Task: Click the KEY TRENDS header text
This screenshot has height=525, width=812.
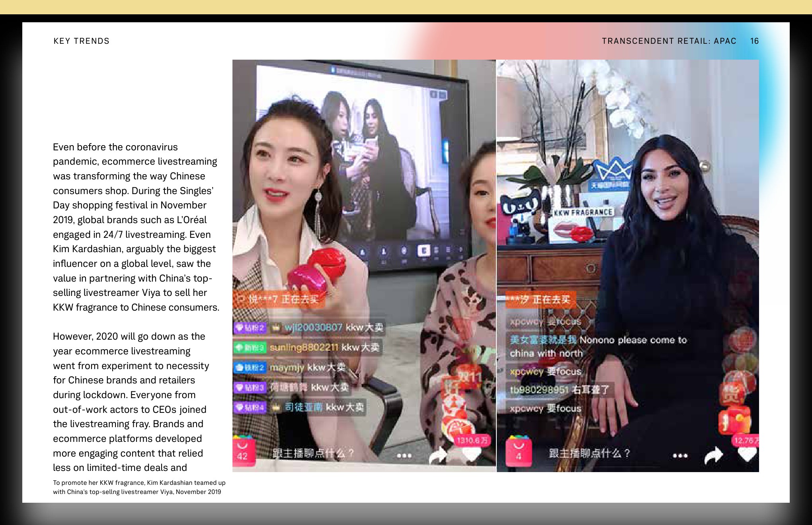Action: point(81,41)
